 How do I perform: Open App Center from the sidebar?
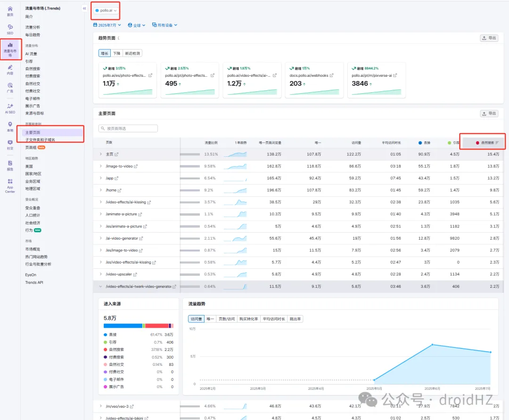(10, 185)
